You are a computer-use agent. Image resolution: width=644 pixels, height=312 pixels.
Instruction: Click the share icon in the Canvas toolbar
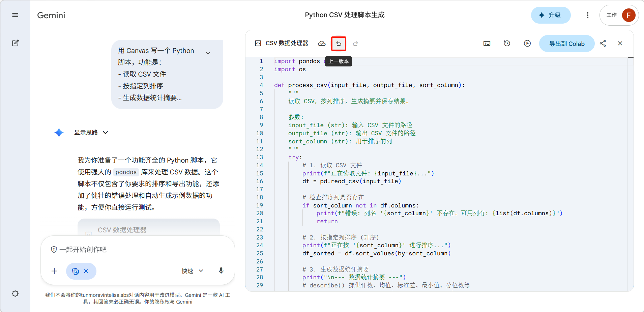(x=603, y=44)
